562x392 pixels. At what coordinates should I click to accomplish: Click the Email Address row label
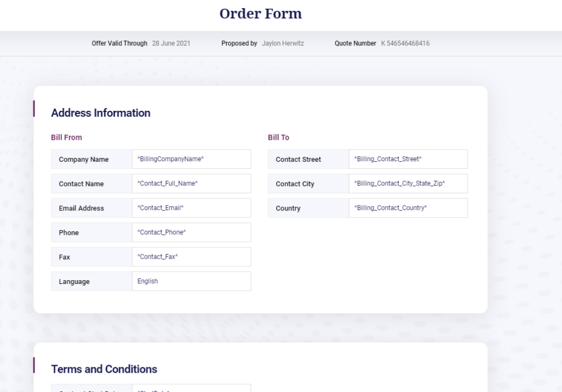(x=81, y=208)
